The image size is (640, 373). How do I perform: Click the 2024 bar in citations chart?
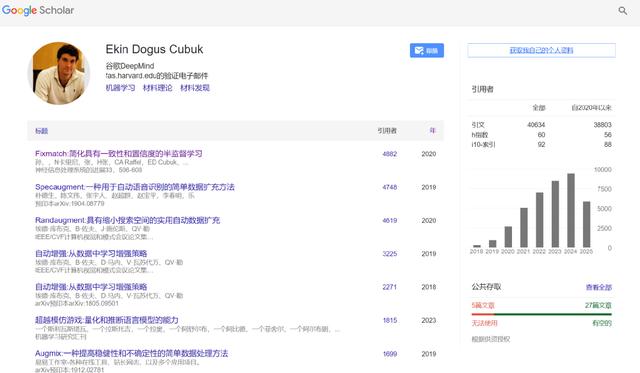[571, 211]
